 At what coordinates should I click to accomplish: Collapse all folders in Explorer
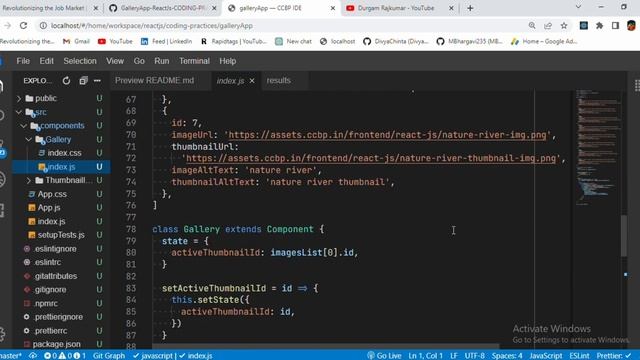(x=83, y=81)
